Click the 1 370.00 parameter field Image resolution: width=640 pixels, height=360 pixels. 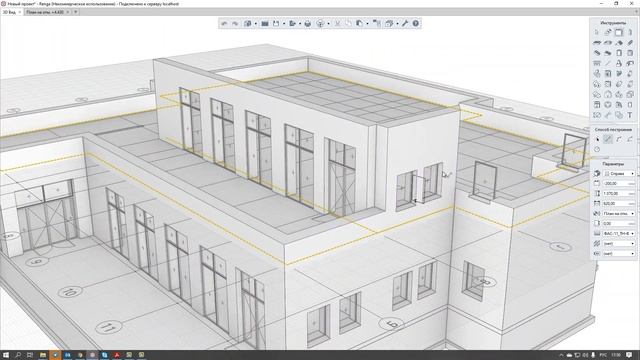click(619, 193)
